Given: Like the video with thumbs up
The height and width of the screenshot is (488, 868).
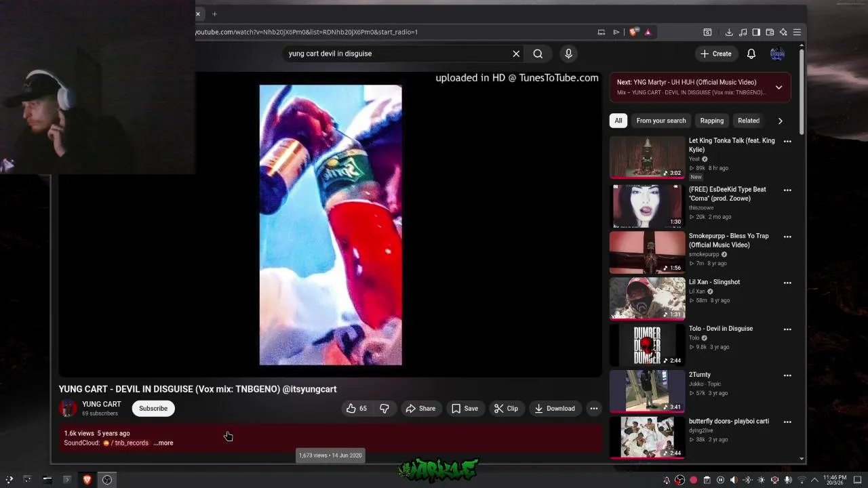Looking at the screenshot, I should pyautogui.click(x=356, y=408).
